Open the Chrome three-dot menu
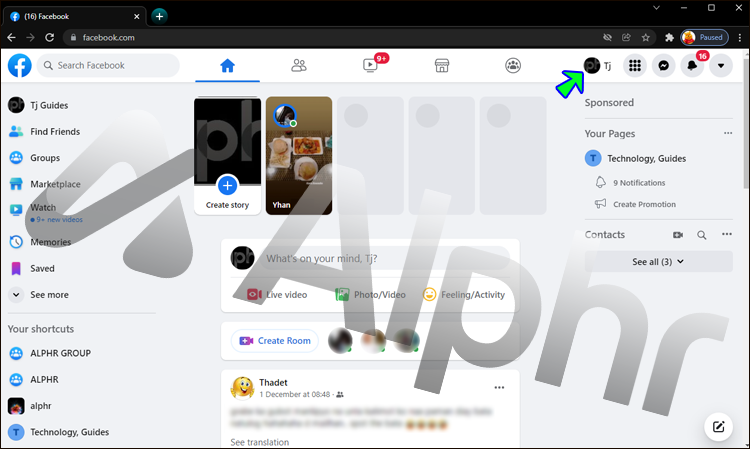The width and height of the screenshot is (750, 449). (x=739, y=37)
